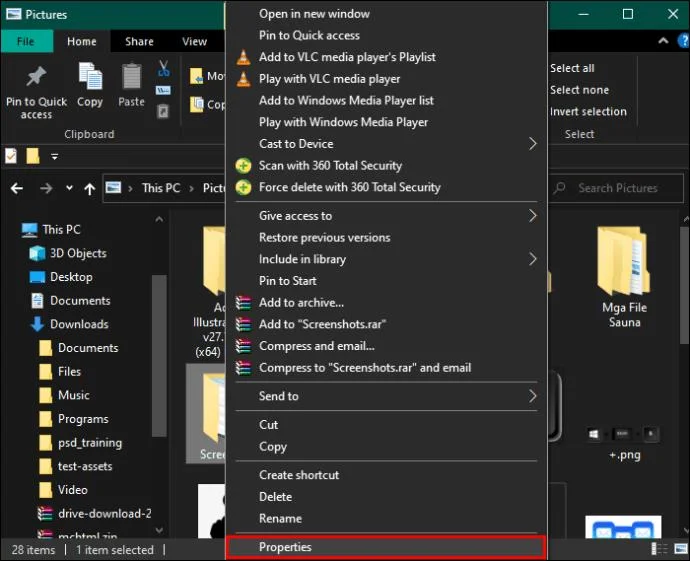Switch to details view icon in status bar

pos(659,549)
